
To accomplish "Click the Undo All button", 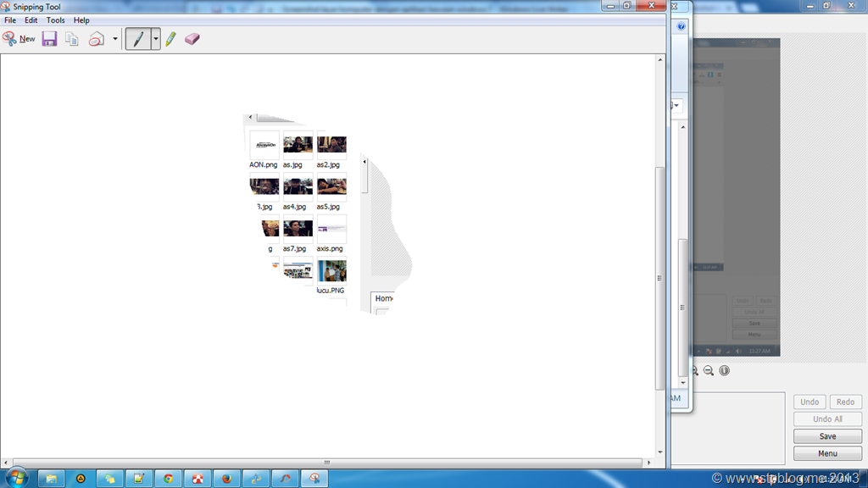I will click(827, 419).
